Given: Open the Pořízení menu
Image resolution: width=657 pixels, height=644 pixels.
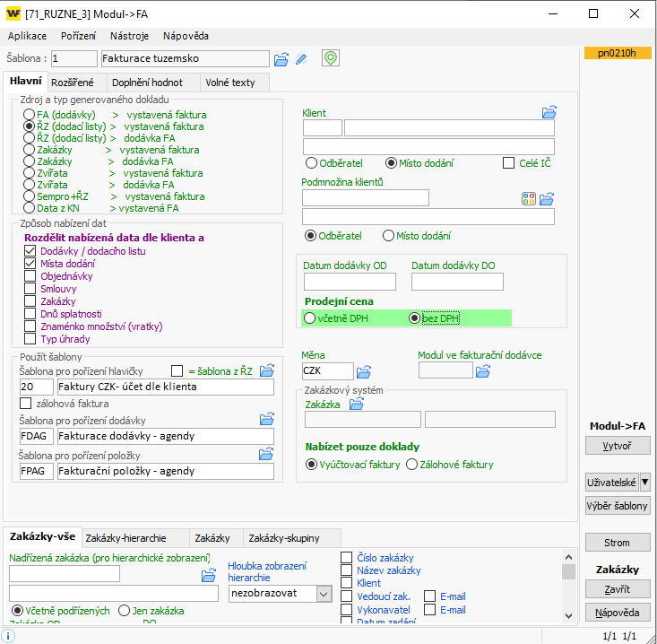Looking at the screenshot, I should coord(78,36).
